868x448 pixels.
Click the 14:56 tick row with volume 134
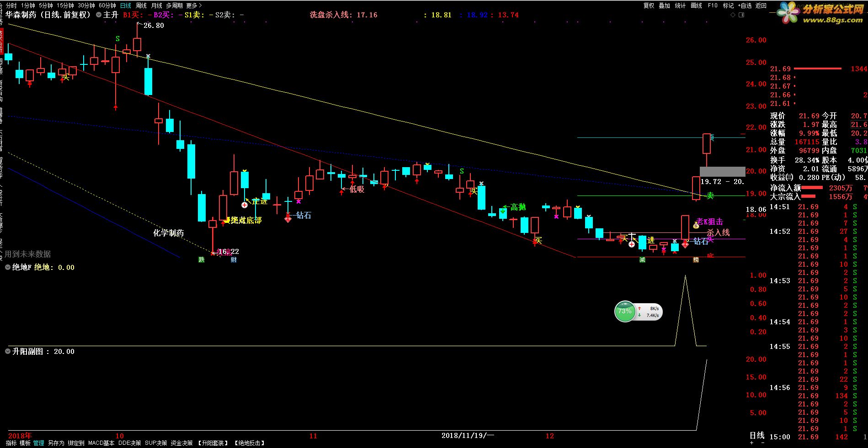[819, 396]
